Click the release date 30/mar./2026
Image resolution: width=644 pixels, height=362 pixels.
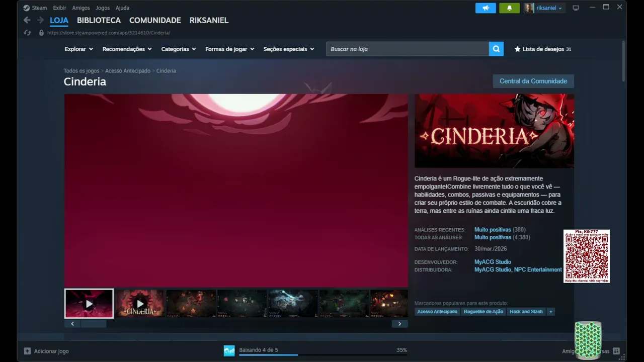(491, 249)
